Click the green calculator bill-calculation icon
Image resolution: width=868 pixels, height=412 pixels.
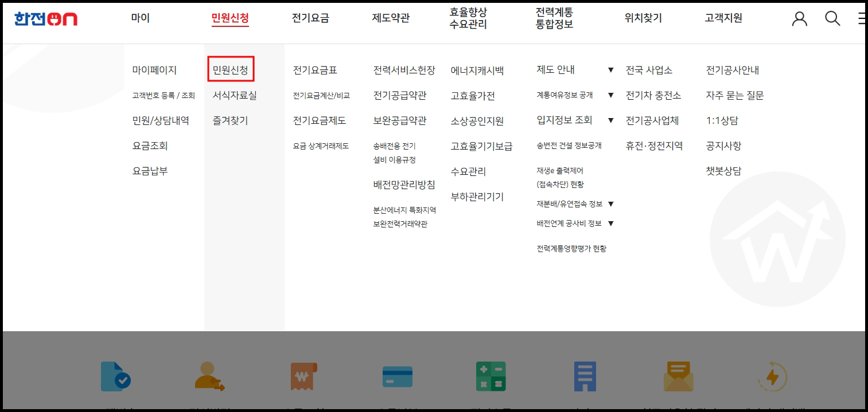pyautogui.click(x=491, y=378)
